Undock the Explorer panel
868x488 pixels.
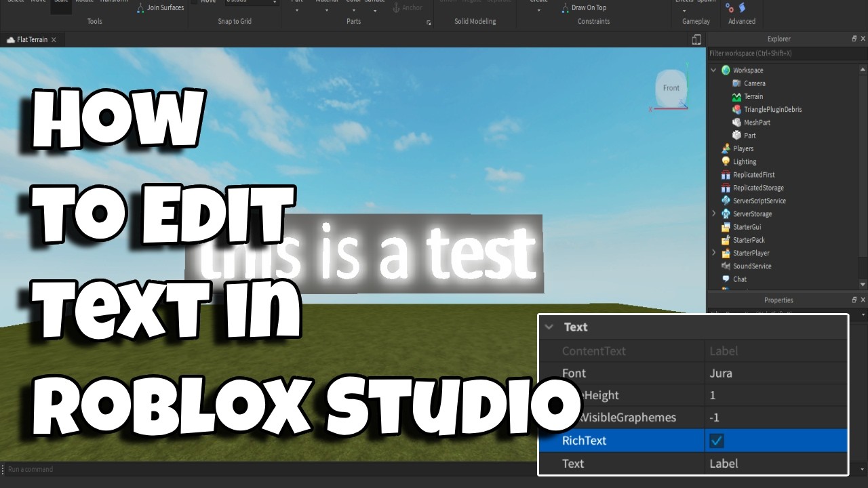[854, 39]
